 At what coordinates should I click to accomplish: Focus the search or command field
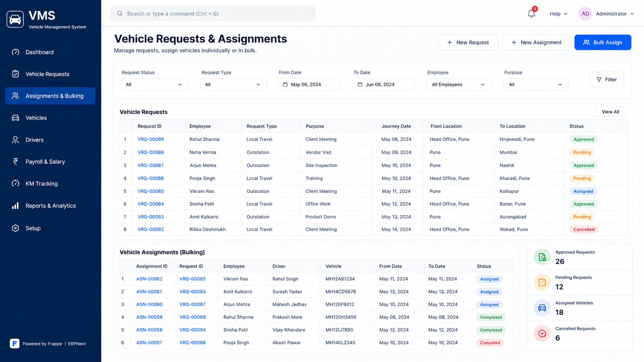(x=213, y=14)
